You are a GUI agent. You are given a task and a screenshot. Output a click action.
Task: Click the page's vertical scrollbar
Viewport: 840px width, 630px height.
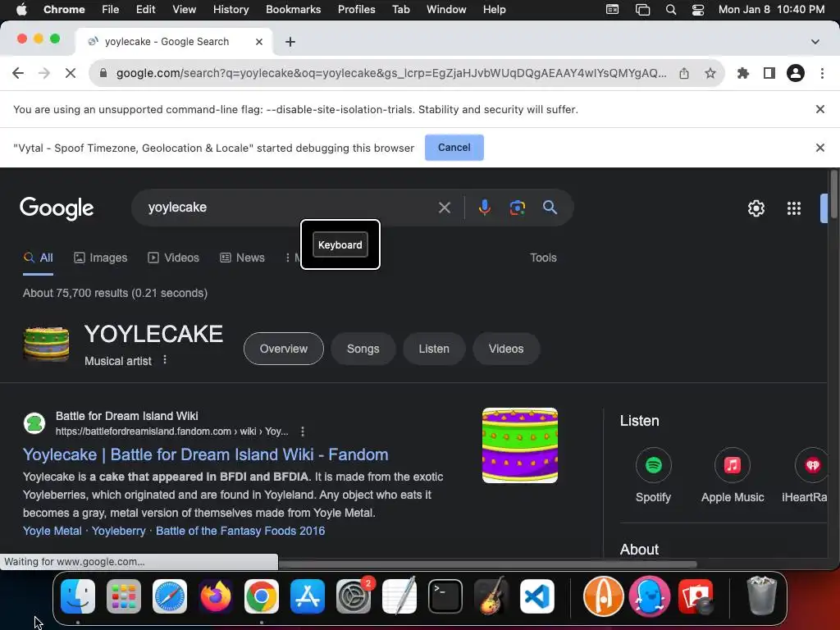point(834,195)
